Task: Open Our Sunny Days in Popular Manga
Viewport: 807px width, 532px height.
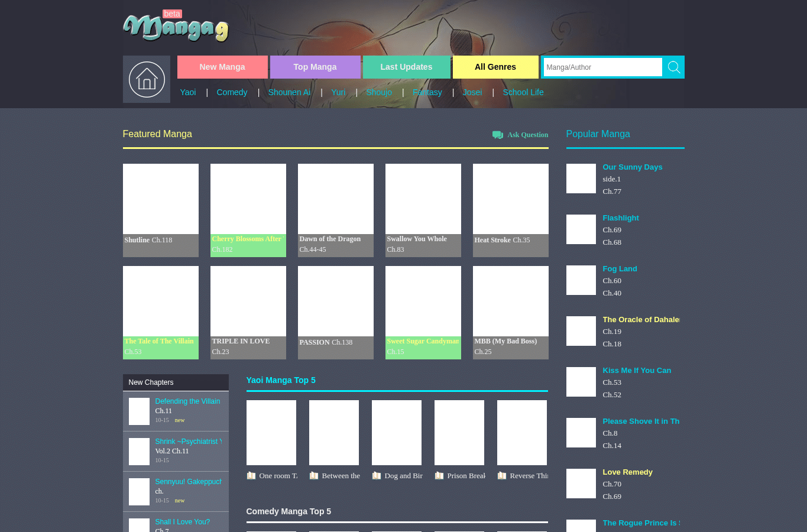Action: coord(633,167)
